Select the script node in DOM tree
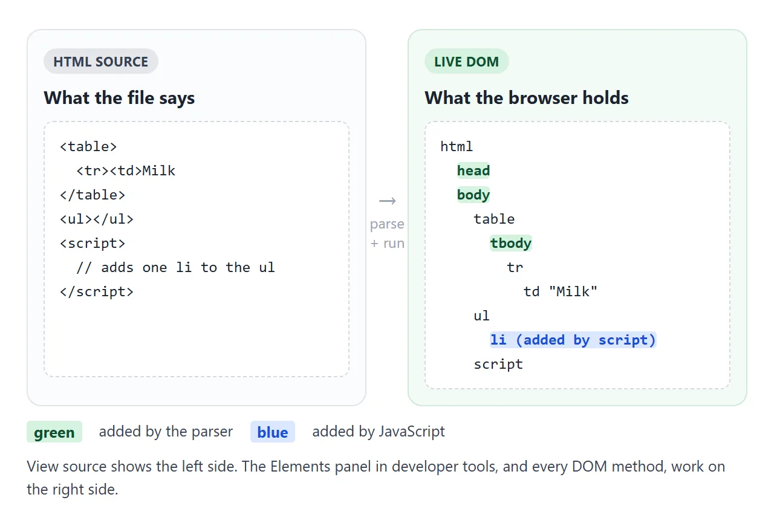Viewport: 774px width, 532px height. click(x=498, y=365)
